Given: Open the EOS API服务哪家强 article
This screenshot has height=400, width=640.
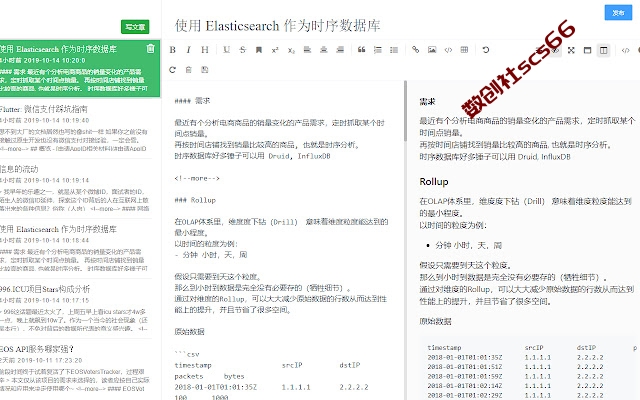Looking at the screenshot, I should click(x=37, y=349).
